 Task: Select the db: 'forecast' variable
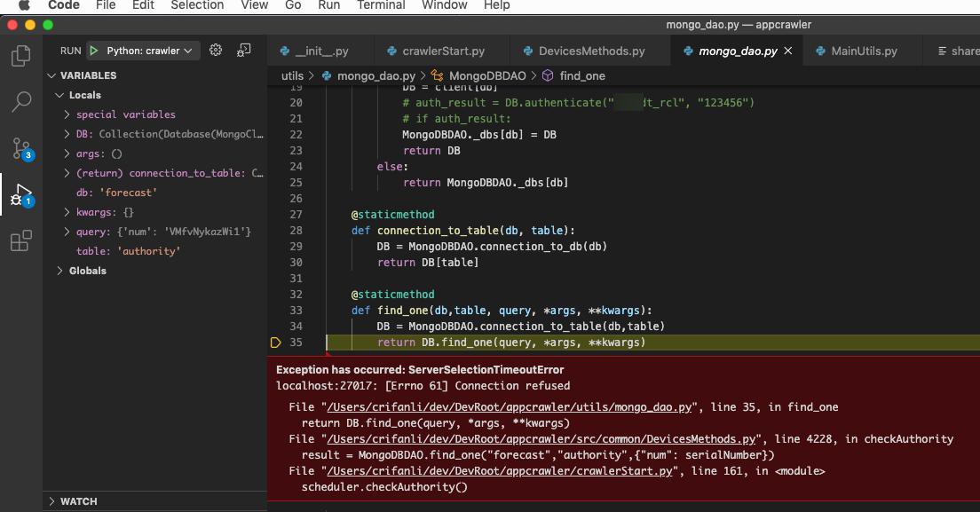116,193
